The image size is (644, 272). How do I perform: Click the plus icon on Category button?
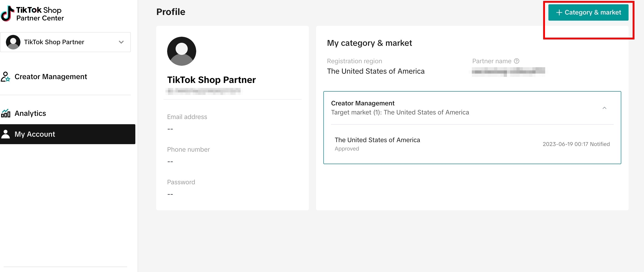[559, 12]
